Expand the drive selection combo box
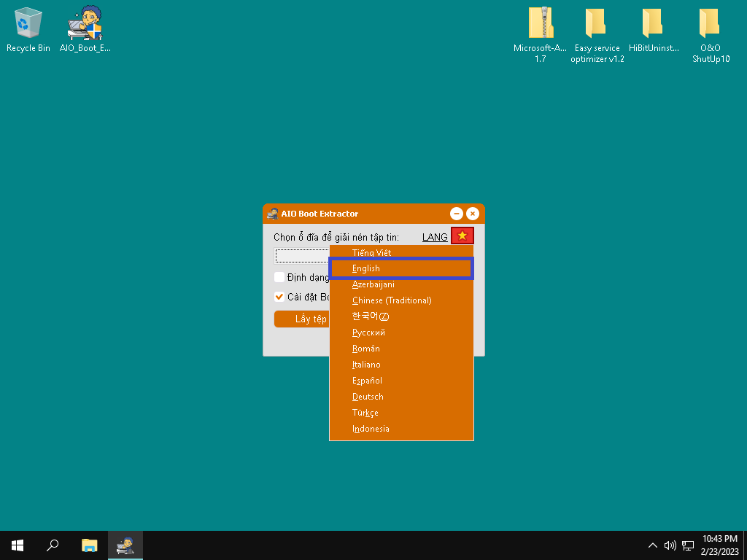Image resolution: width=747 pixels, height=560 pixels. coord(302,256)
